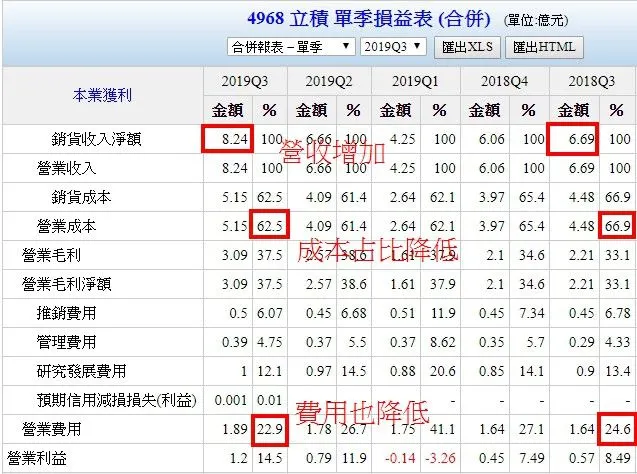This screenshot has width=637, height=474.
Task: Select the 2019Q1 column header
Action: pyautogui.click(x=415, y=81)
